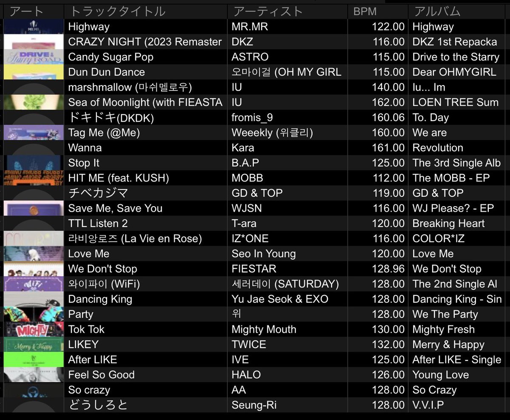Click album V.V.I.P

[428, 405]
